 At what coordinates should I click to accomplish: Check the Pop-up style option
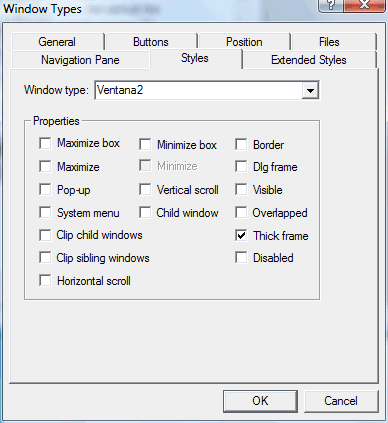[x=45, y=190]
